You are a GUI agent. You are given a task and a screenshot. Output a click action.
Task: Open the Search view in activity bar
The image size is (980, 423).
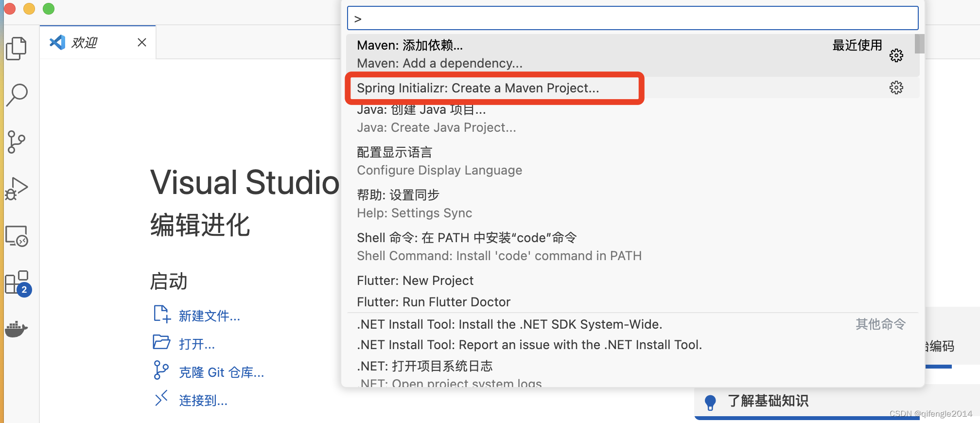(x=17, y=95)
